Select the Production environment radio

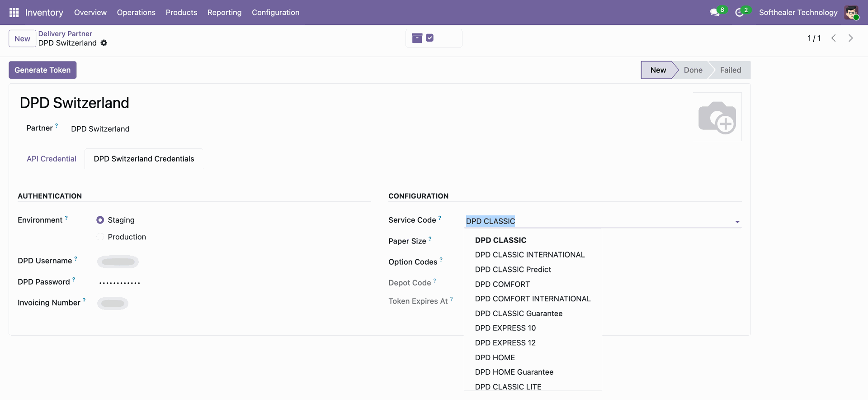coord(100,237)
